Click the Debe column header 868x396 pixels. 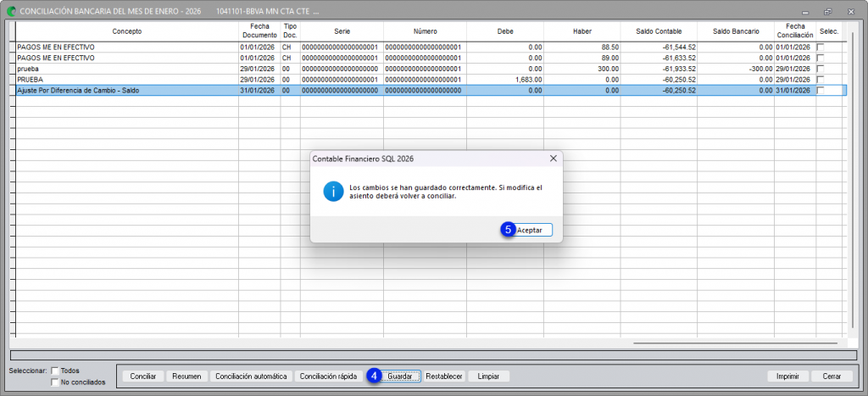(505, 31)
